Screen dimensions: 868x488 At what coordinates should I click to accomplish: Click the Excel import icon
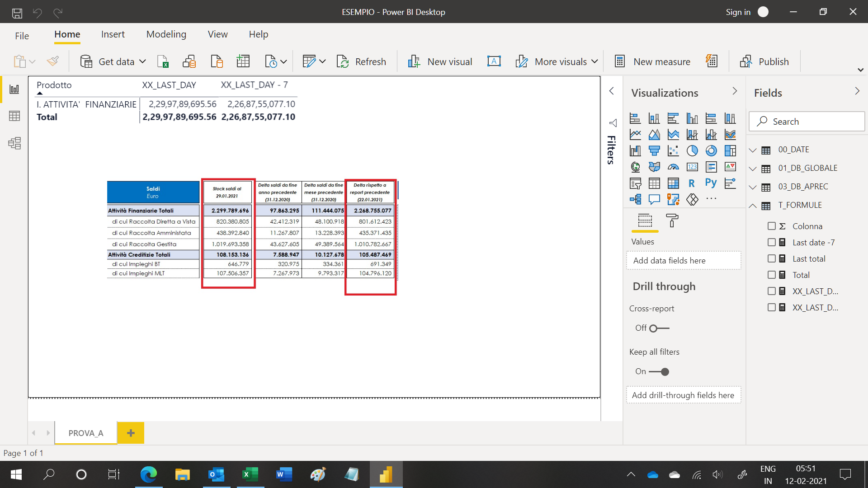pos(163,61)
